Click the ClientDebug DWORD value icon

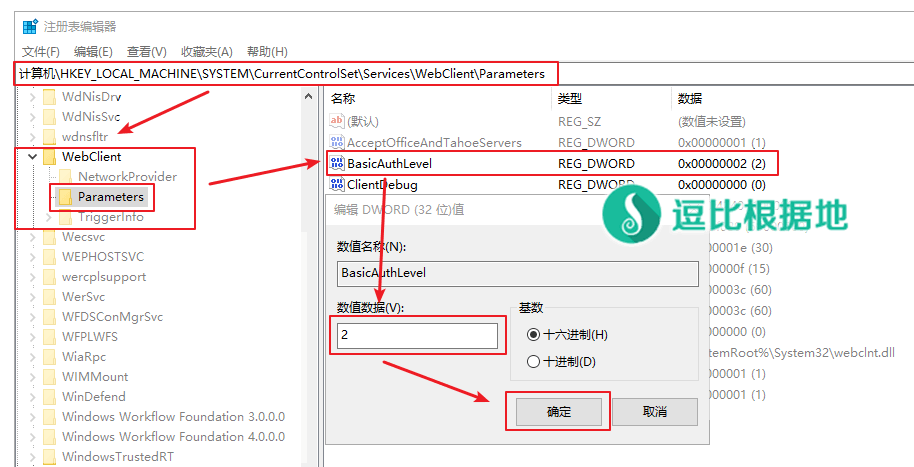pos(336,184)
